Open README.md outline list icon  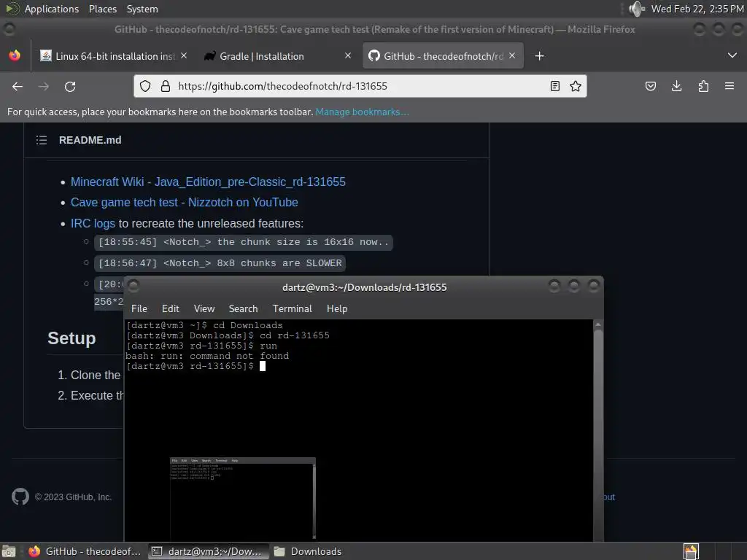[x=42, y=140]
